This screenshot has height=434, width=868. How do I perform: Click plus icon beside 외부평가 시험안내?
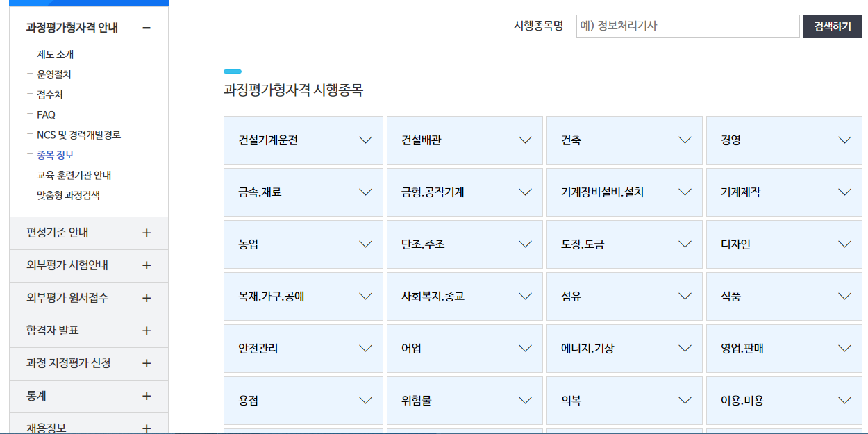147,265
